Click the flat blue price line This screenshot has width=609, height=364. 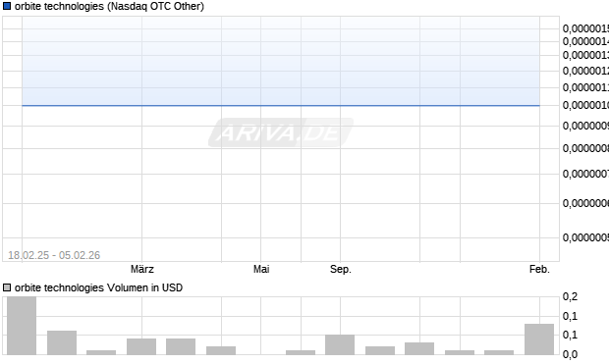tap(281, 105)
